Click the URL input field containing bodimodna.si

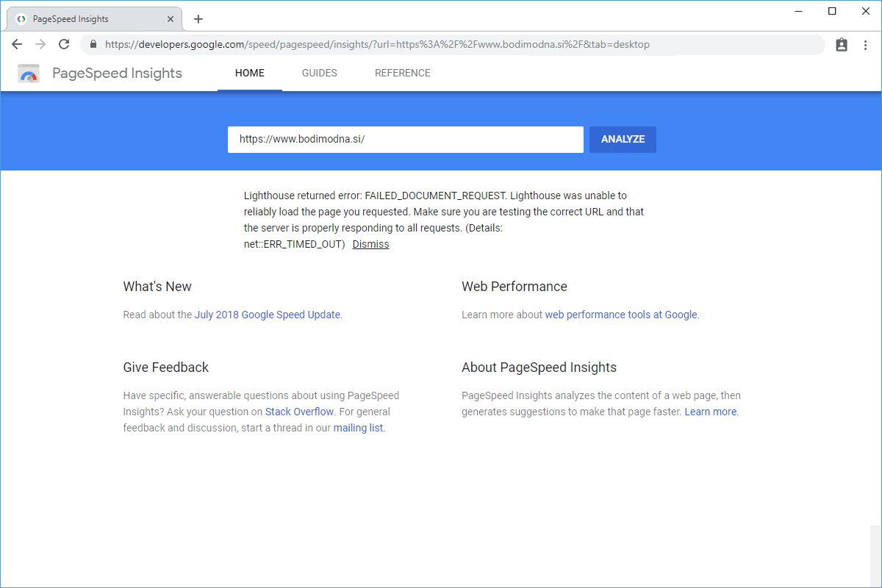[405, 139]
